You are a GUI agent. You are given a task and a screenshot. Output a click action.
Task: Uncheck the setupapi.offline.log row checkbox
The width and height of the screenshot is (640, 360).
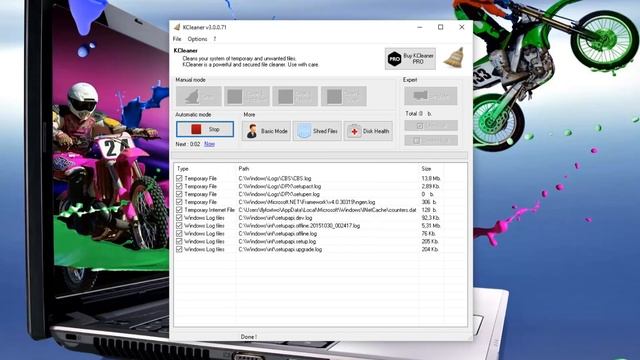click(179, 233)
